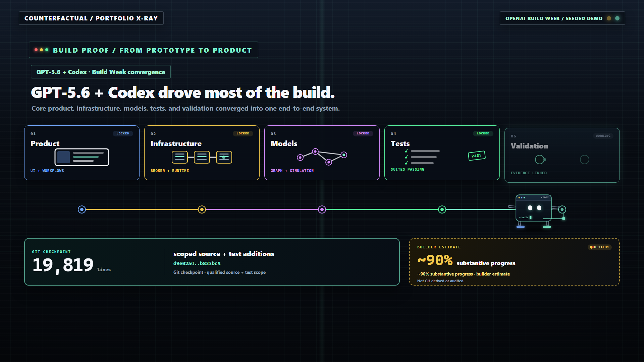Select the yellow Infrastructure timeline node

pos(202,209)
